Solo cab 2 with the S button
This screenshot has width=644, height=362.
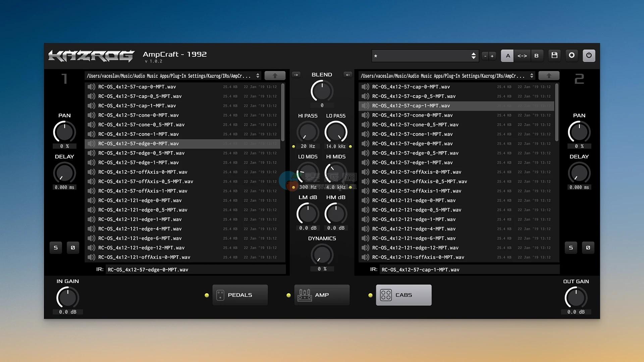click(571, 248)
